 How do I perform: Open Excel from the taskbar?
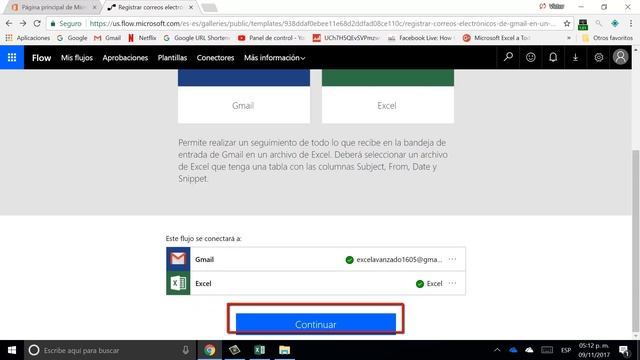point(259,350)
